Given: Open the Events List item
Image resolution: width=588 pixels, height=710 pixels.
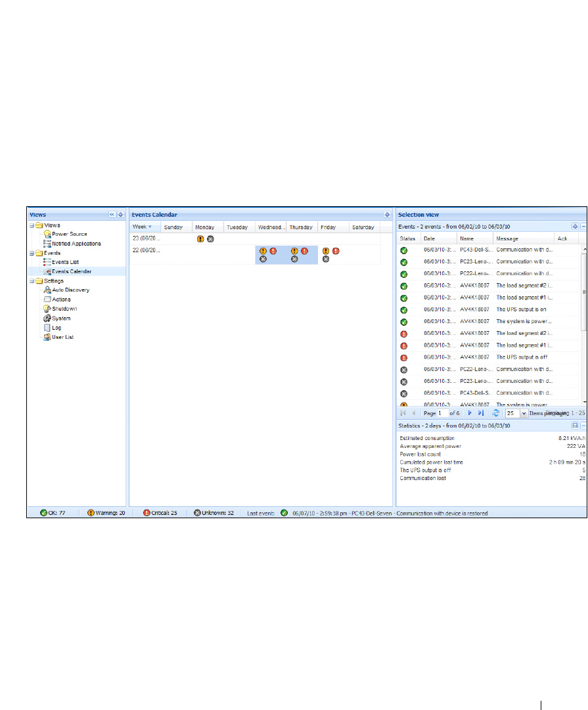Looking at the screenshot, I should coord(65,262).
